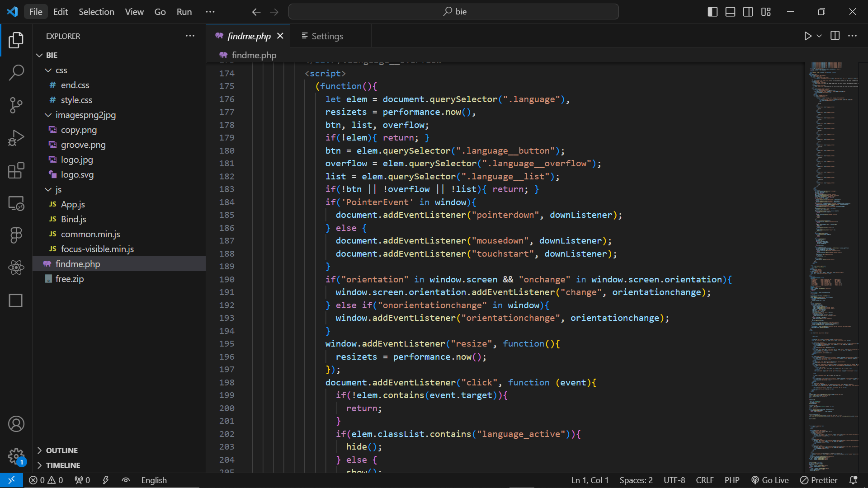Viewport: 868px width, 488px height.
Task: Open Run and Debug view
Action: tap(16, 138)
